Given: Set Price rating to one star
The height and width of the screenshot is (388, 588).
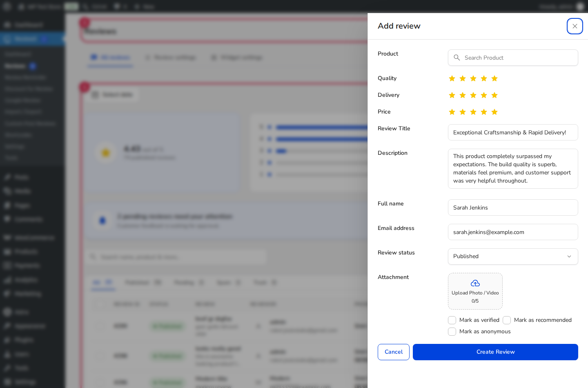Looking at the screenshot, I should tap(452, 112).
